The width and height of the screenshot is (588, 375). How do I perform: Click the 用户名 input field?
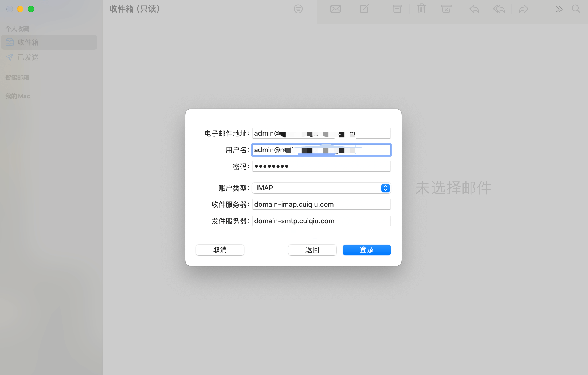[321, 150]
